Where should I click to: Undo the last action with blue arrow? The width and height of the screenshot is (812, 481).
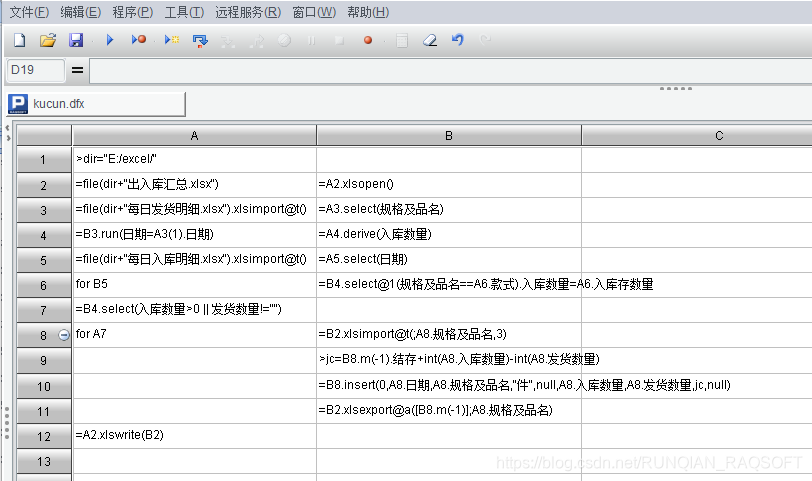coord(458,40)
